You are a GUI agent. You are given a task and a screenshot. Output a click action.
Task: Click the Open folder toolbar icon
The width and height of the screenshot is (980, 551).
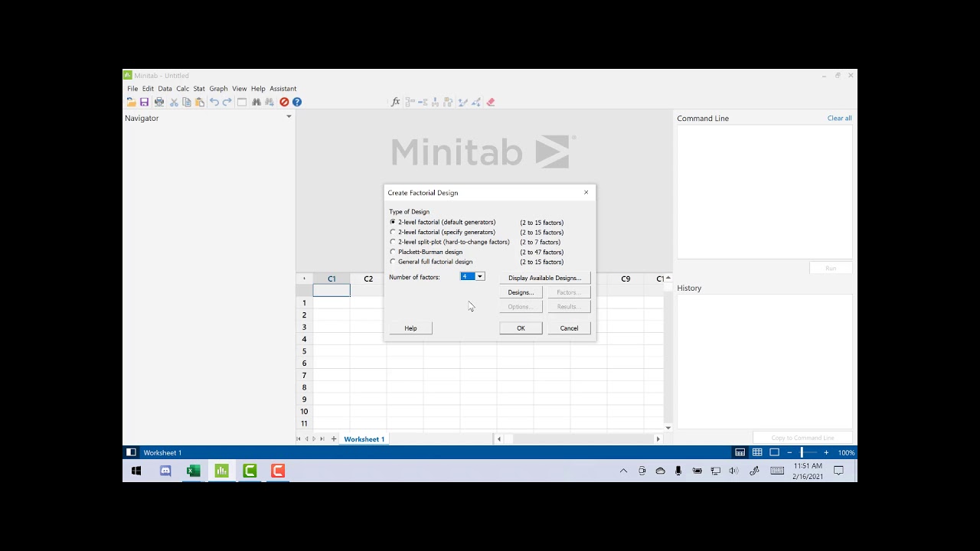pyautogui.click(x=131, y=102)
